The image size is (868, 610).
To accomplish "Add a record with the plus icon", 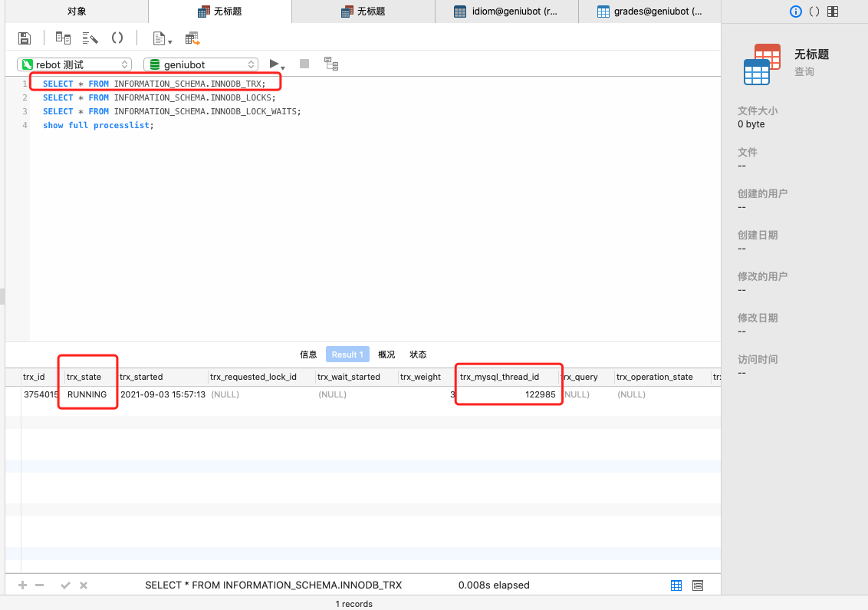I will (23, 585).
